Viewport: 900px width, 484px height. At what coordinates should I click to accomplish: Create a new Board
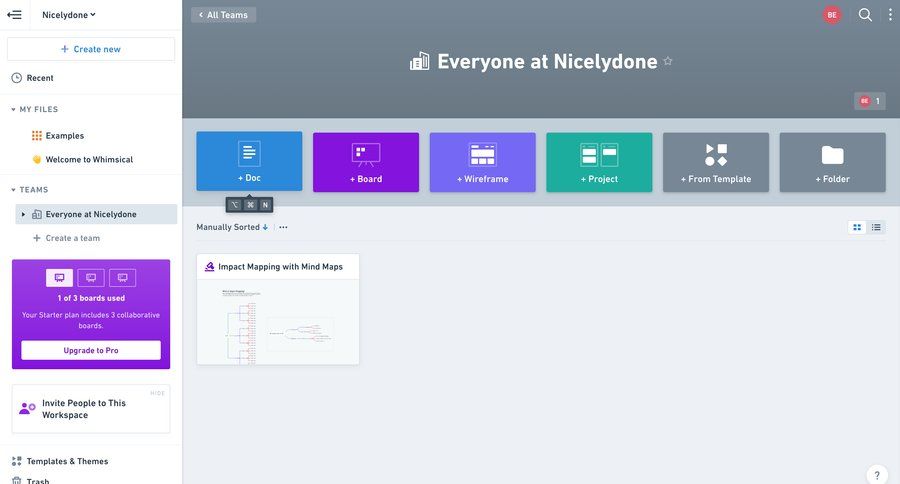coord(366,162)
